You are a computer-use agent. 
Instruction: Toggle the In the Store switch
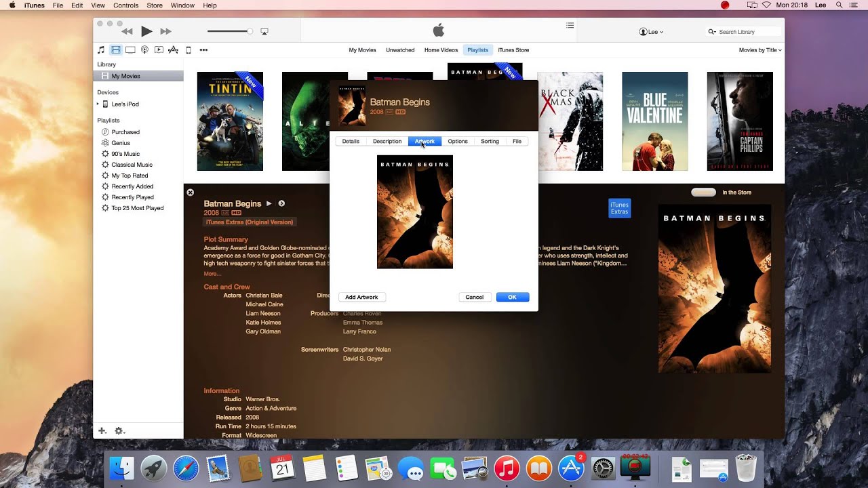tap(703, 192)
